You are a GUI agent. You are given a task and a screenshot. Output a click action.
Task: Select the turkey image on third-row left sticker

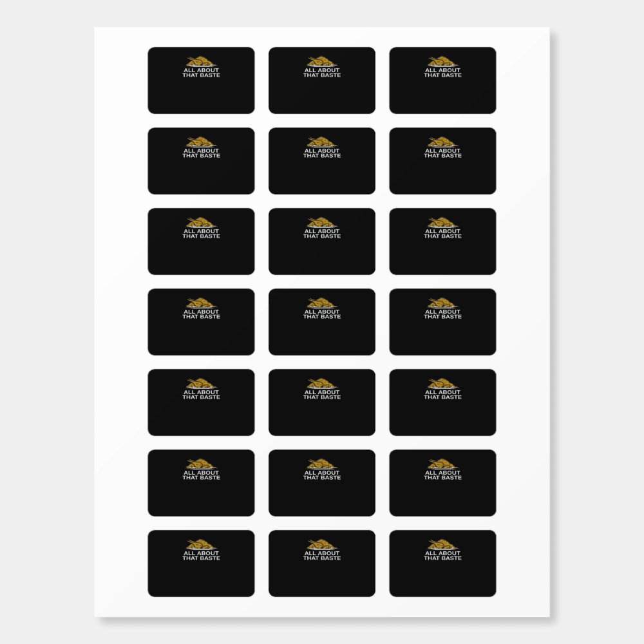pyautogui.click(x=201, y=222)
